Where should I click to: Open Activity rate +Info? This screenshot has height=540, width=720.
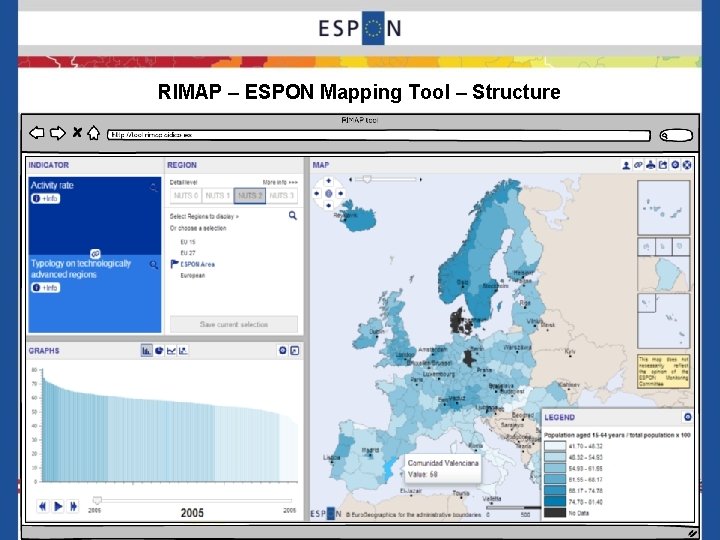click(45, 198)
